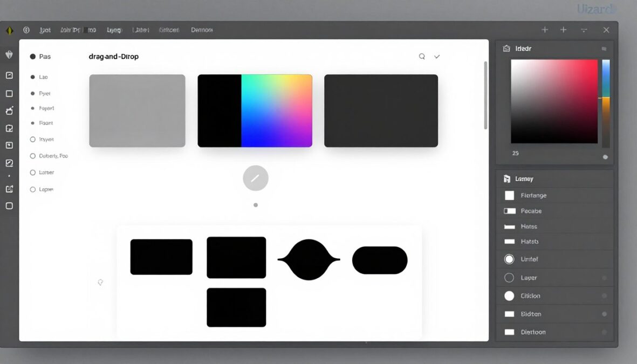Open the Ipot menu
This screenshot has height=364, width=637.
pyautogui.click(x=45, y=30)
